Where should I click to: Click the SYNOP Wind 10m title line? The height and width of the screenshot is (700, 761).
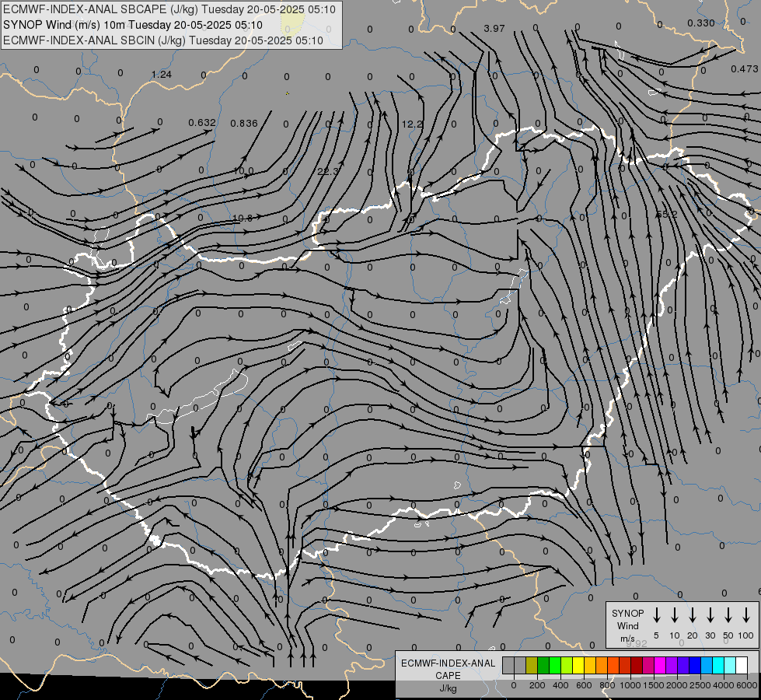tap(132, 25)
